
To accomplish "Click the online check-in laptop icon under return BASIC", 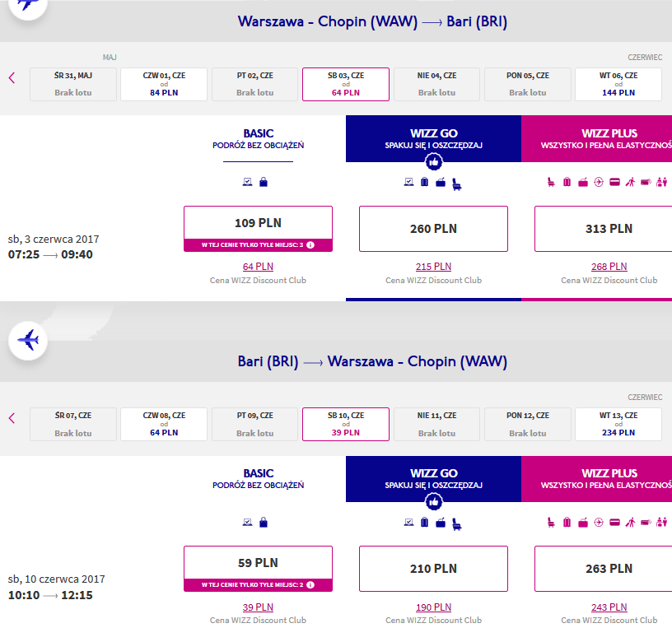I will coord(247,522).
